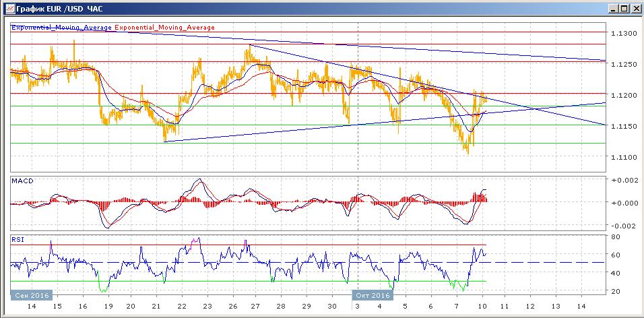Click the Сен 2016 month marker
Screen dimensions: 644x318
click(x=31, y=295)
